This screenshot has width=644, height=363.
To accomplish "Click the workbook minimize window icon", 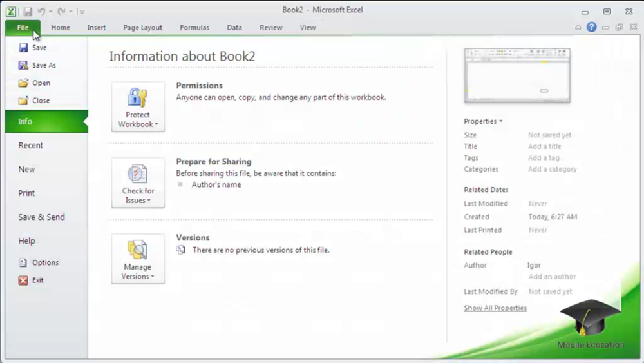I will [x=606, y=28].
